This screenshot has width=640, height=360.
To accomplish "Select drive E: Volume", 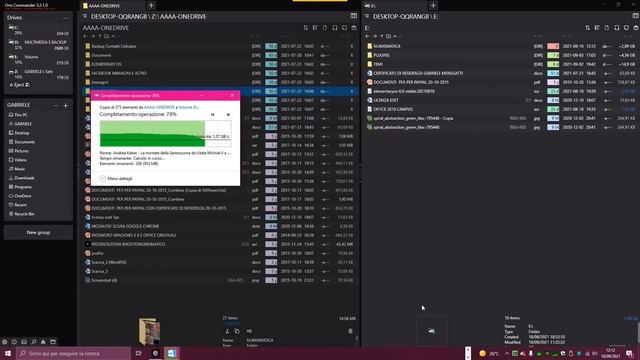I will coord(38,60).
